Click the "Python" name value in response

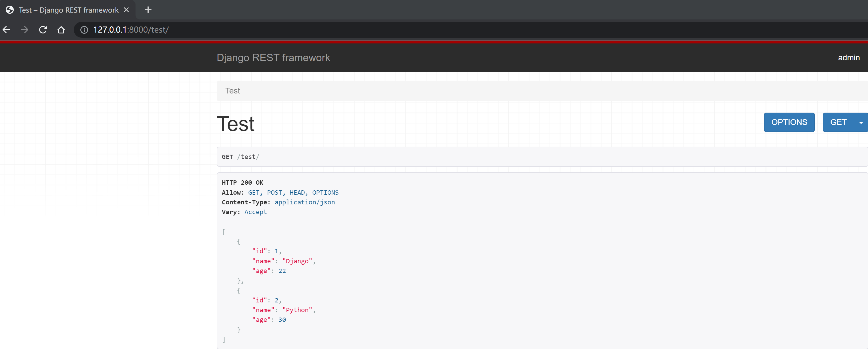click(x=297, y=310)
